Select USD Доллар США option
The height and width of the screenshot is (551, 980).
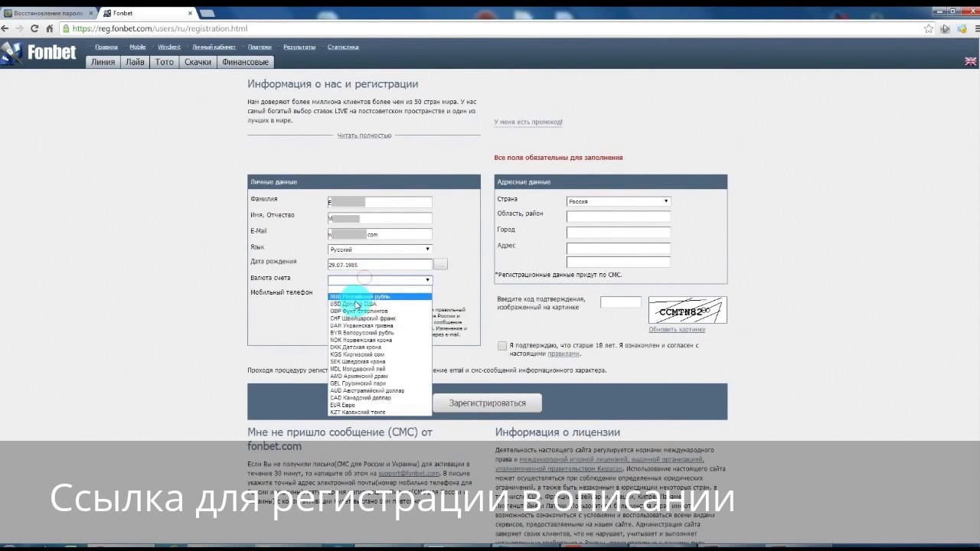380,304
